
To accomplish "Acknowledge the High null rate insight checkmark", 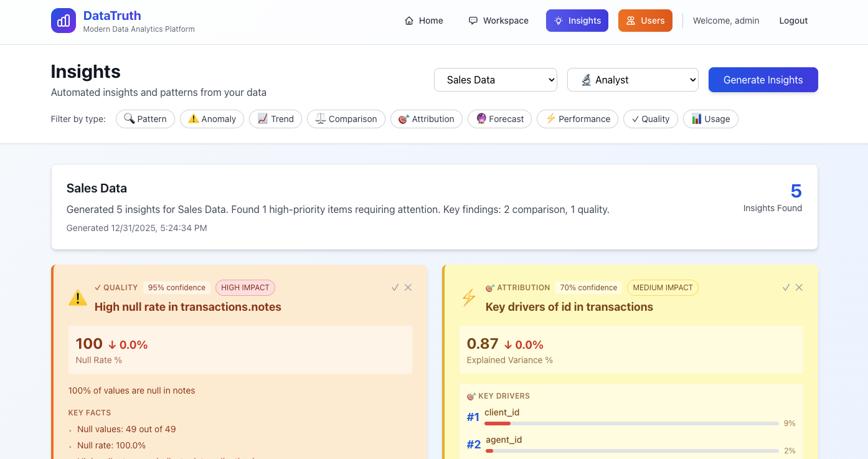I will (x=395, y=287).
